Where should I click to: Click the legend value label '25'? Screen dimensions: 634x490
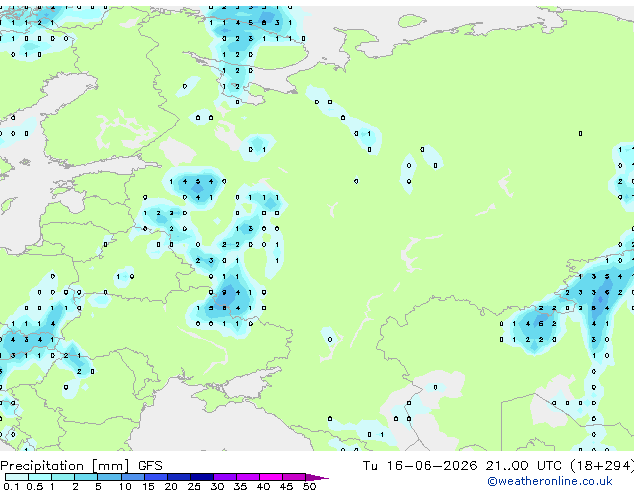pyautogui.click(x=194, y=486)
